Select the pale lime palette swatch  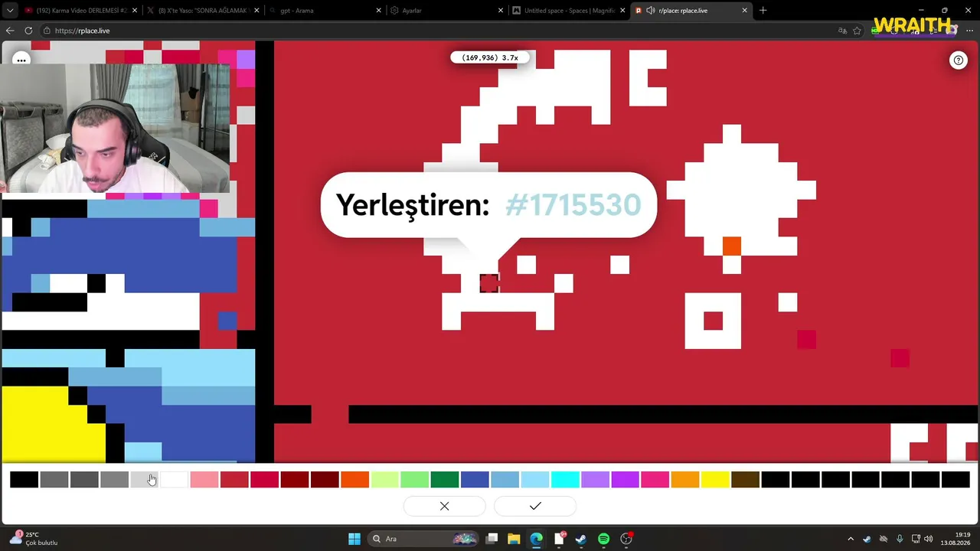(x=384, y=480)
